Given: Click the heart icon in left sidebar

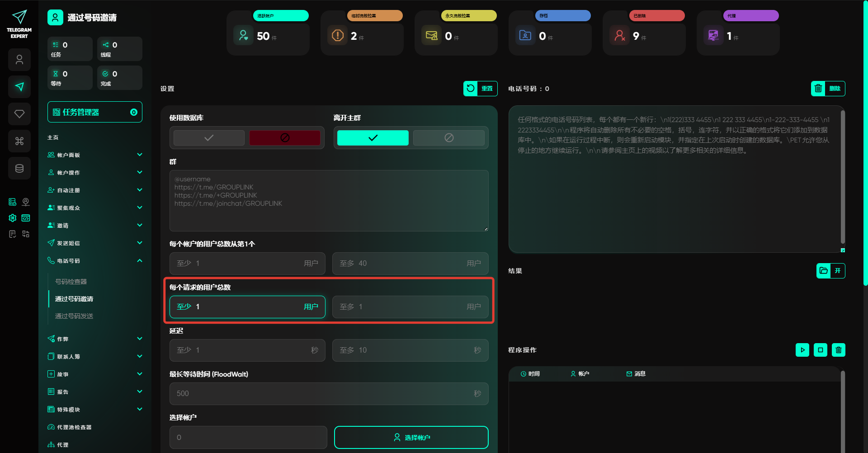Looking at the screenshot, I should 19,114.
